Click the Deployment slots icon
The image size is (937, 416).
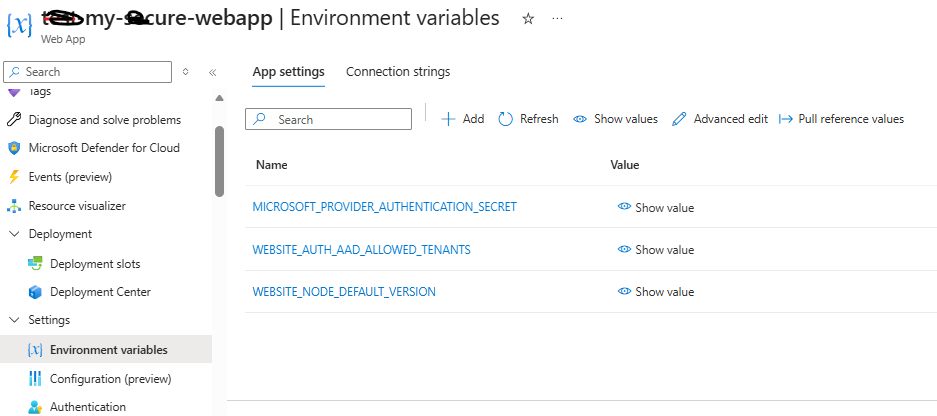(35, 264)
